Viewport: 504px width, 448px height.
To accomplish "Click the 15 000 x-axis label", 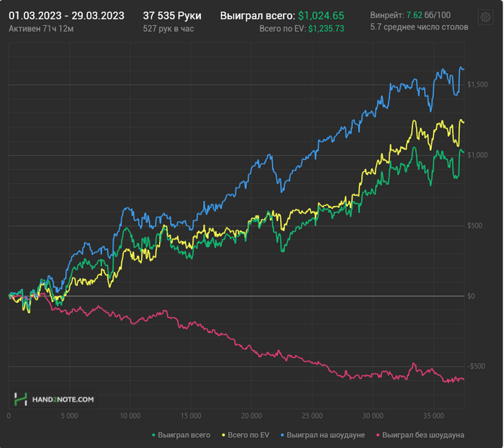I will click(191, 416).
